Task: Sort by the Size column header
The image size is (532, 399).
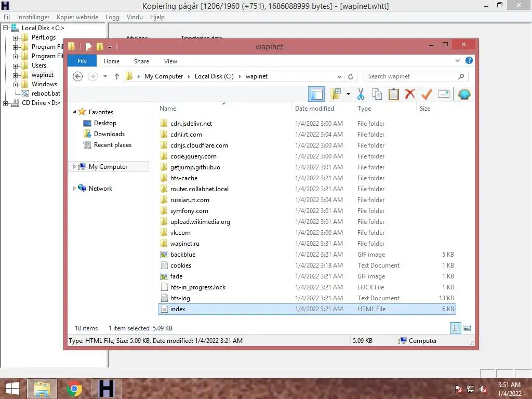Action: point(425,109)
